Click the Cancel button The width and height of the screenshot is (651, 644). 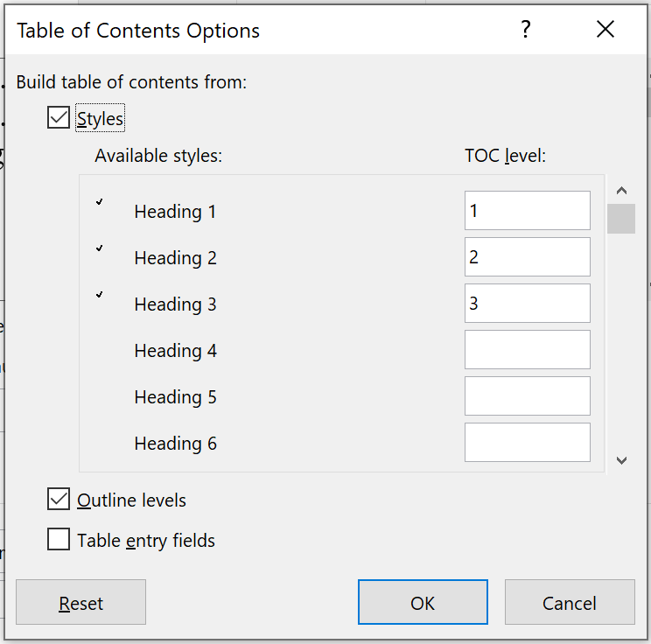570,602
